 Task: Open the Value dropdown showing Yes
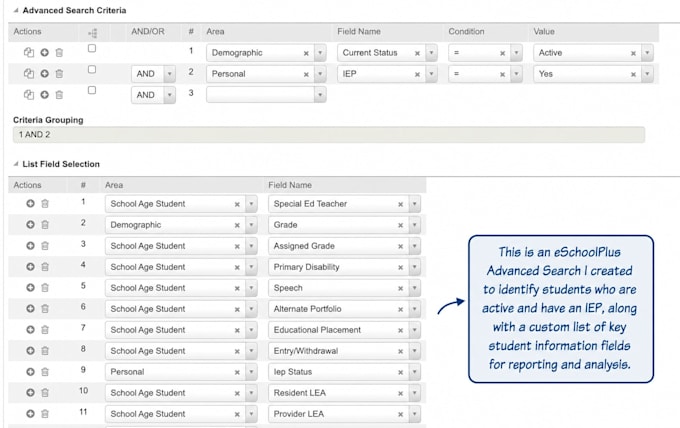point(647,74)
